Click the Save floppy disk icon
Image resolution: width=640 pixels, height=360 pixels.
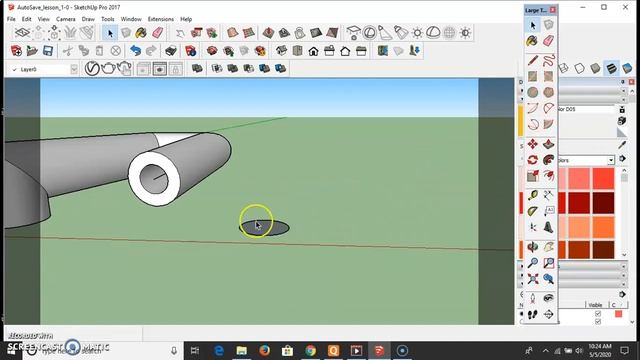point(48,51)
